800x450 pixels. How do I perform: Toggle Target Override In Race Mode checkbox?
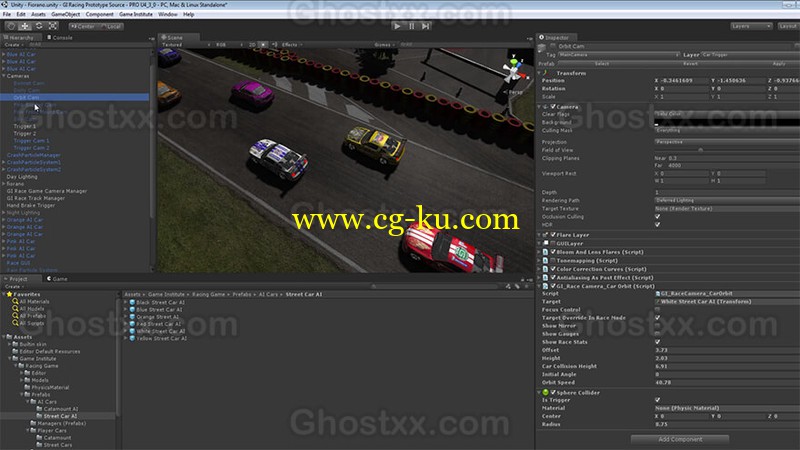coord(657,317)
